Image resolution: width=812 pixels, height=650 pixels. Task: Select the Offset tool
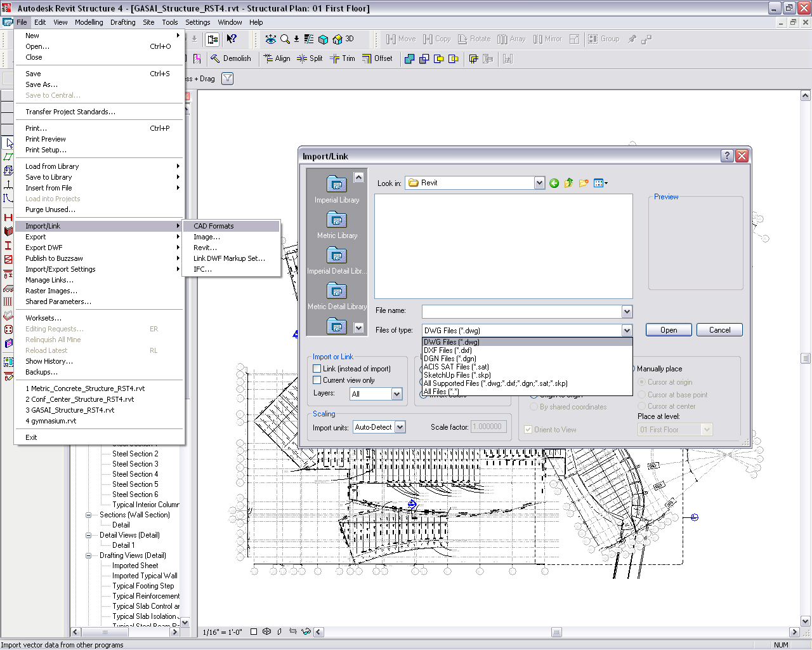(x=377, y=58)
